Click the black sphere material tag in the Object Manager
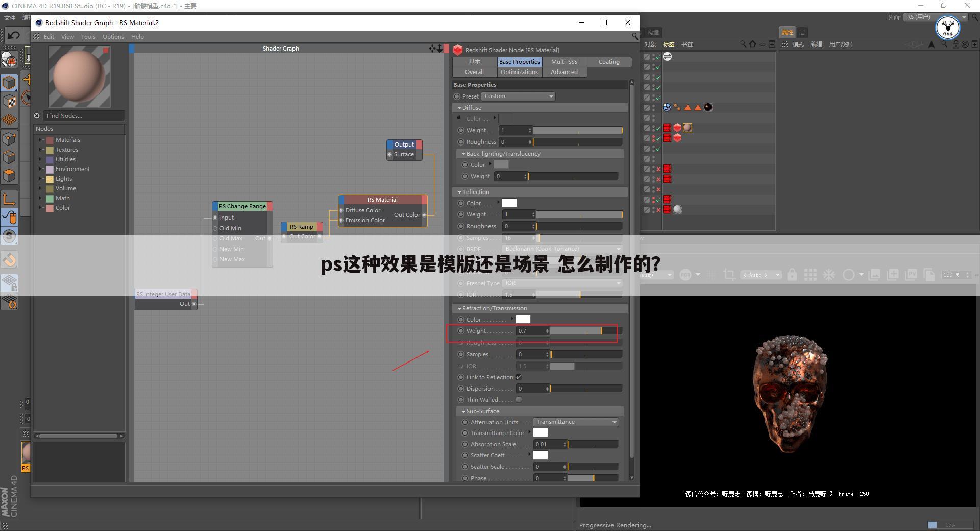980x531 pixels. (x=708, y=107)
